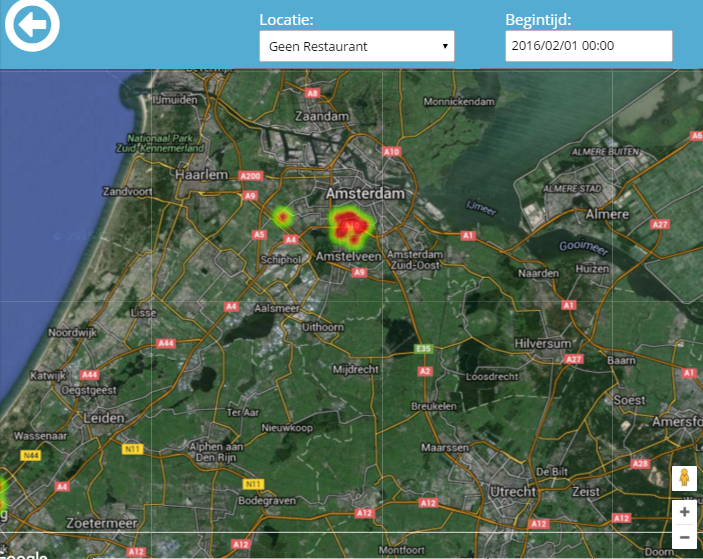703x559 pixels.
Task: Click the A2 road shield near Breukelen
Action: click(x=425, y=371)
